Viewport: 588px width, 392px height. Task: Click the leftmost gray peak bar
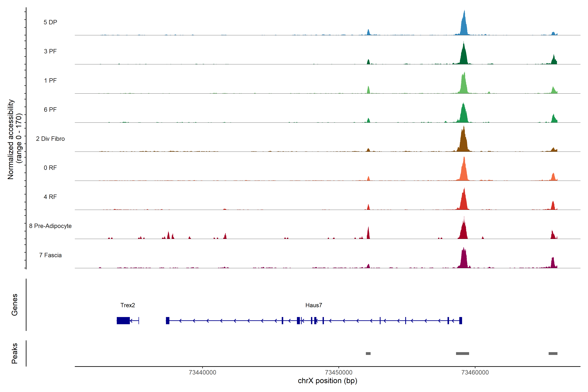point(368,353)
